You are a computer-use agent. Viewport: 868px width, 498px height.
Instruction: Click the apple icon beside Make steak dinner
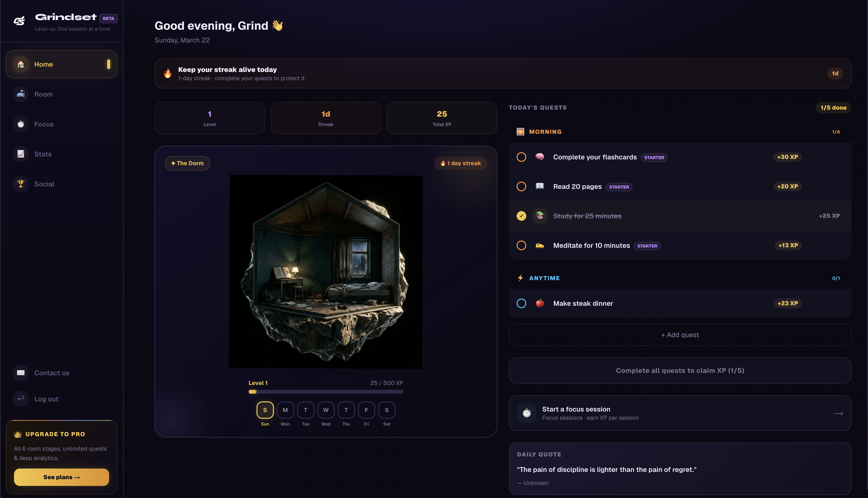[540, 303]
